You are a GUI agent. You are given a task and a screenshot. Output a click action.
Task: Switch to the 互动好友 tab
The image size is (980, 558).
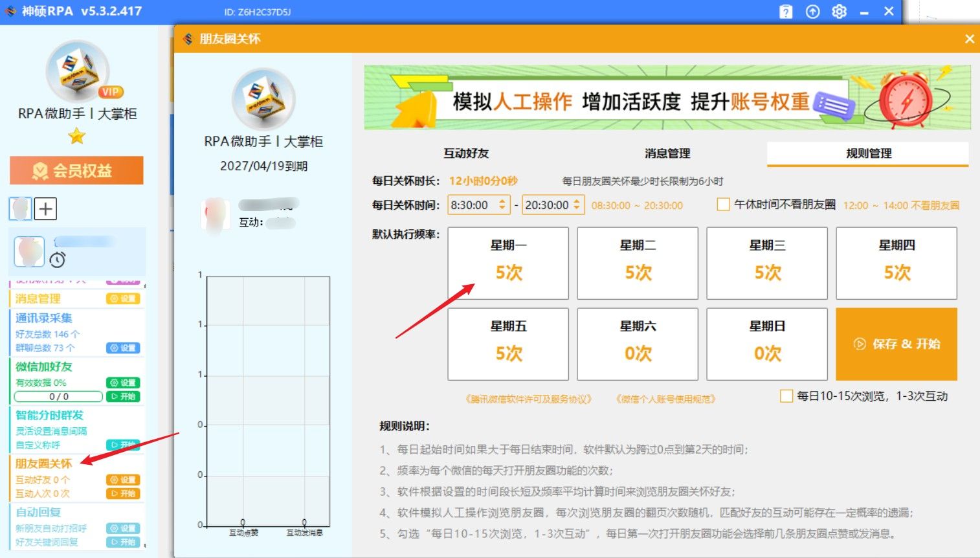[465, 153]
